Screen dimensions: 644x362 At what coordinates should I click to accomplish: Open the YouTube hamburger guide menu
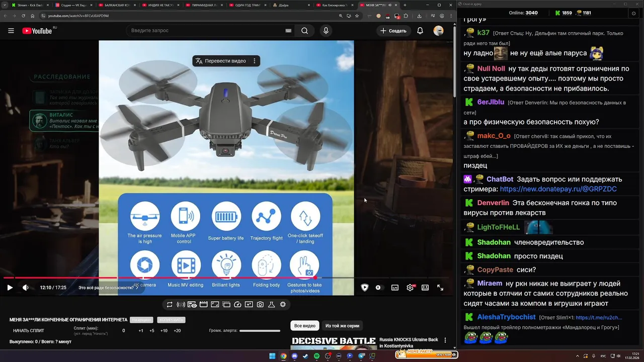pos(11,31)
